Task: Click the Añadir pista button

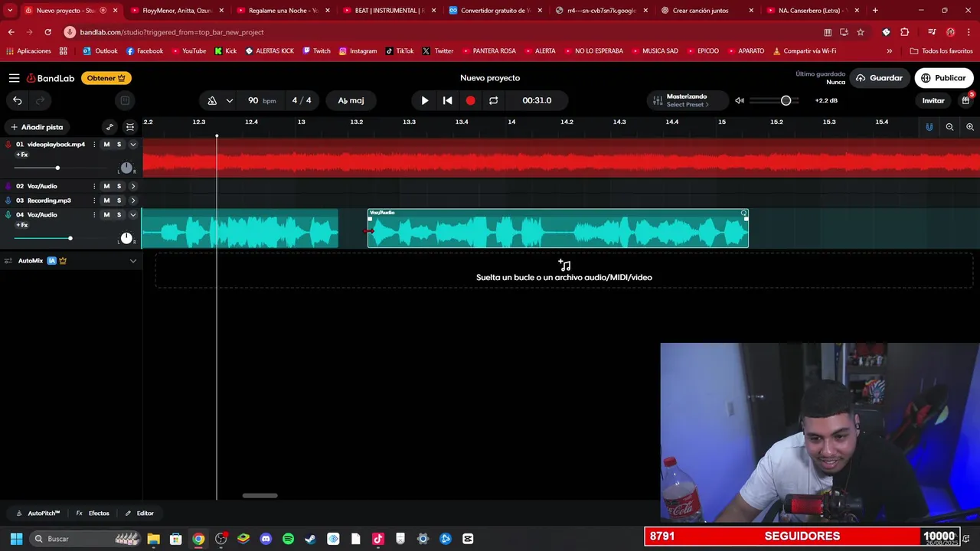Action: (x=37, y=127)
